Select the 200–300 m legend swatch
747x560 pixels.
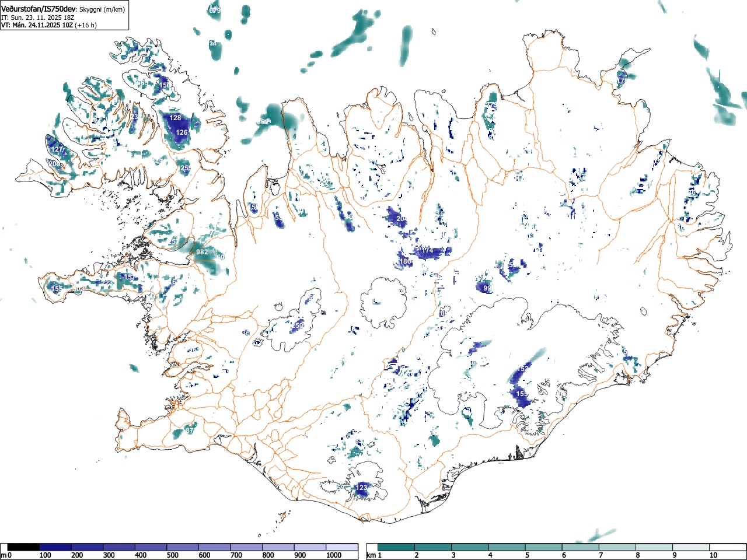(x=88, y=547)
